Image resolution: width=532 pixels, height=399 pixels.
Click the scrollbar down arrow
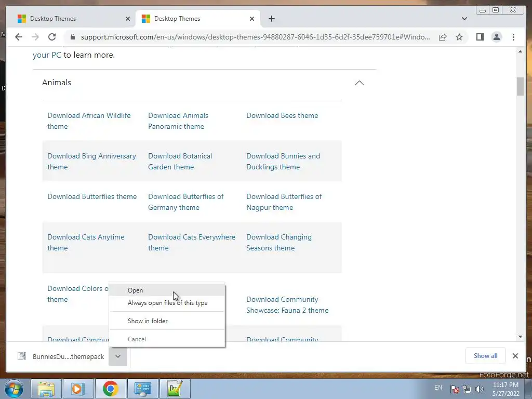[x=520, y=337]
